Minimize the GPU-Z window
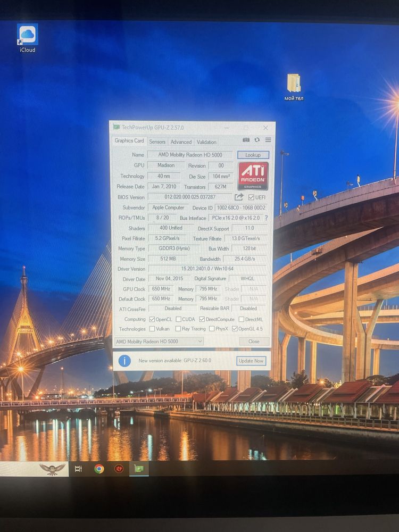The image size is (399, 532). (x=226, y=128)
